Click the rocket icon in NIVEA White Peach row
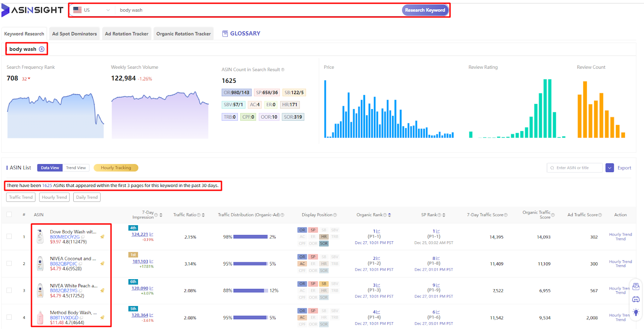644x329 pixels. [102, 290]
